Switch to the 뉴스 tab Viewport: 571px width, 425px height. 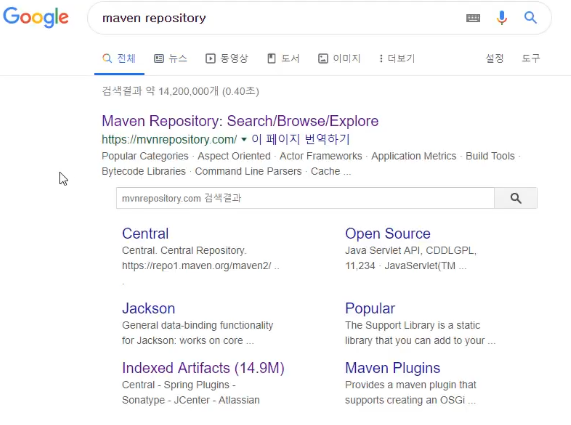point(170,58)
